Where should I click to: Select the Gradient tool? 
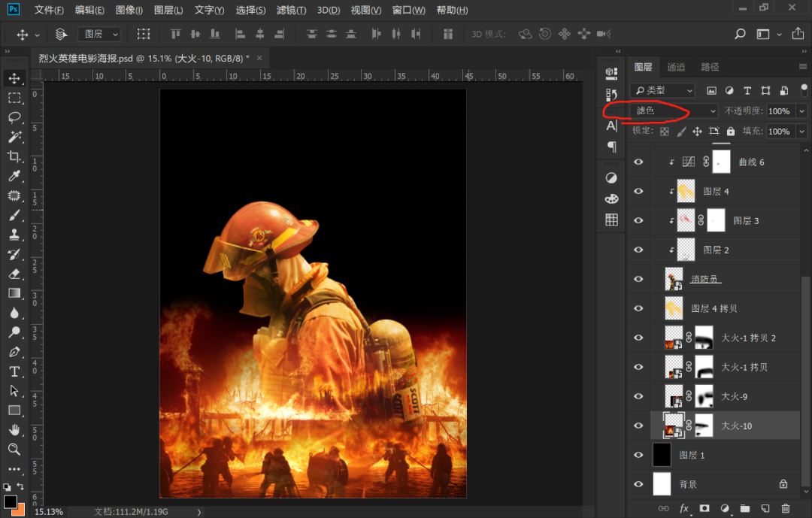14,293
